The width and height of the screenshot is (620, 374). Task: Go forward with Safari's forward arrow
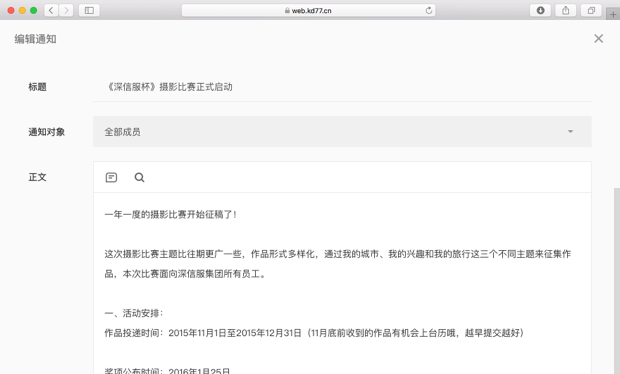66,10
